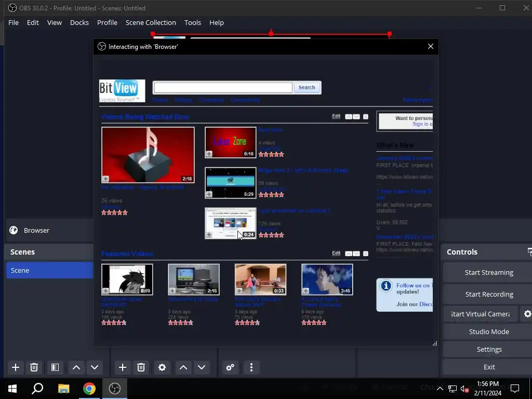This screenshot has height=399, width=532.
Task: Click Start Streaming in Controls
Action: coord(488,272)
